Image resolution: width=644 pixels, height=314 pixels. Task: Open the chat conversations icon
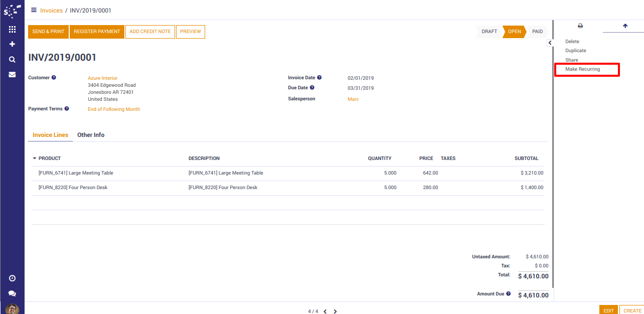pos(12,293)
